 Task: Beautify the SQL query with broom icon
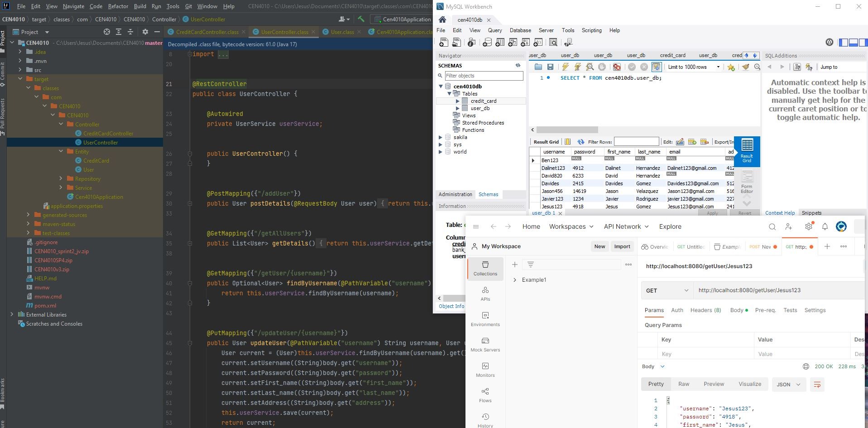pyautogui.click(x=745, y=67)
